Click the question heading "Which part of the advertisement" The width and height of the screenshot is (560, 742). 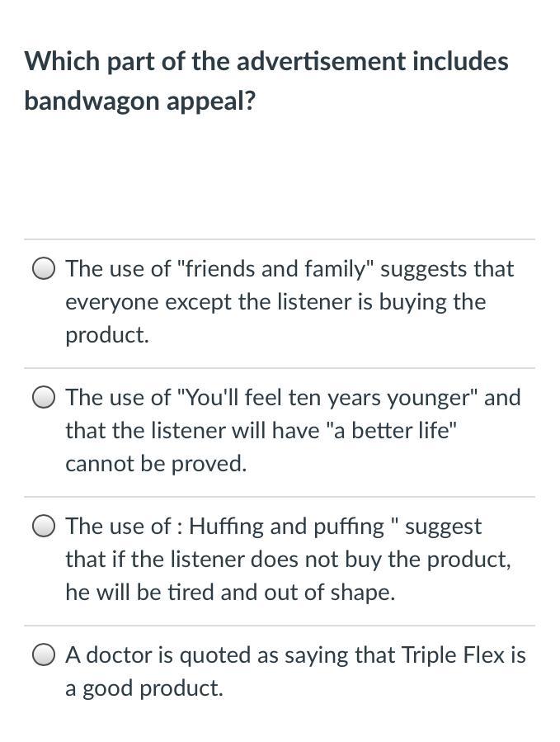coord(266,61)
